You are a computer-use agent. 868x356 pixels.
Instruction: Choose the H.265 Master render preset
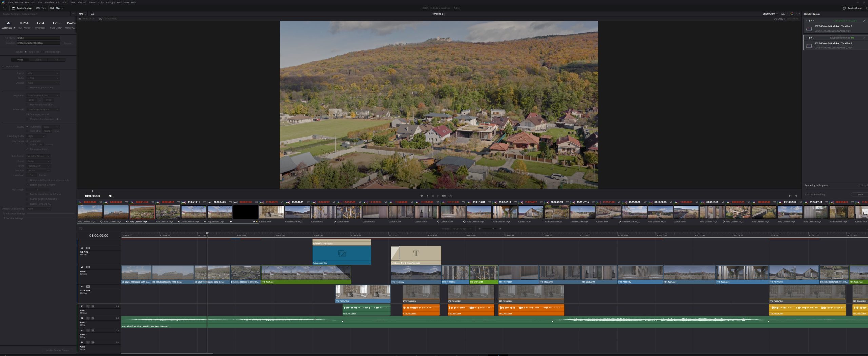(x=56, y=25)
